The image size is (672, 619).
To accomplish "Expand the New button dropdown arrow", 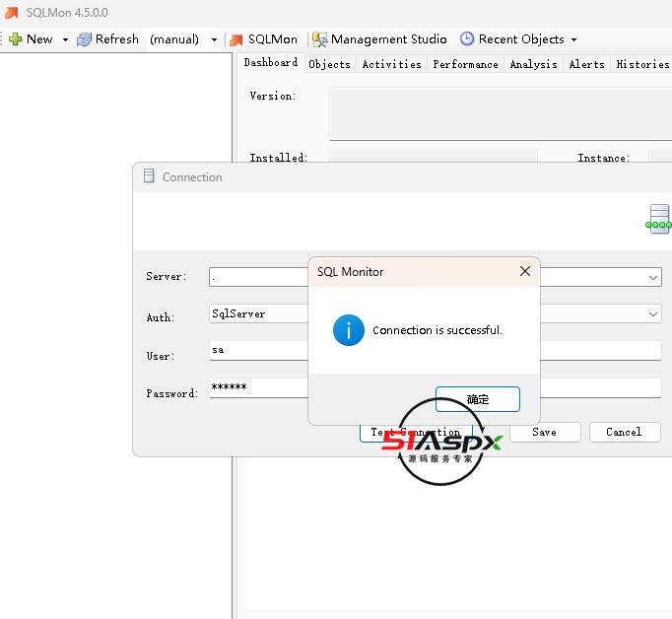I will pos(65,40).
